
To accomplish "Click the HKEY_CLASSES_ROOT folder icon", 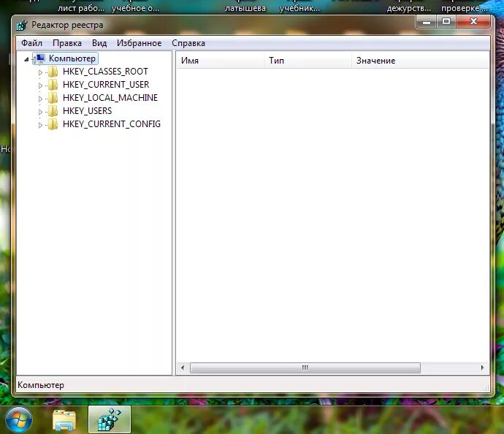I will pos(53,72).
